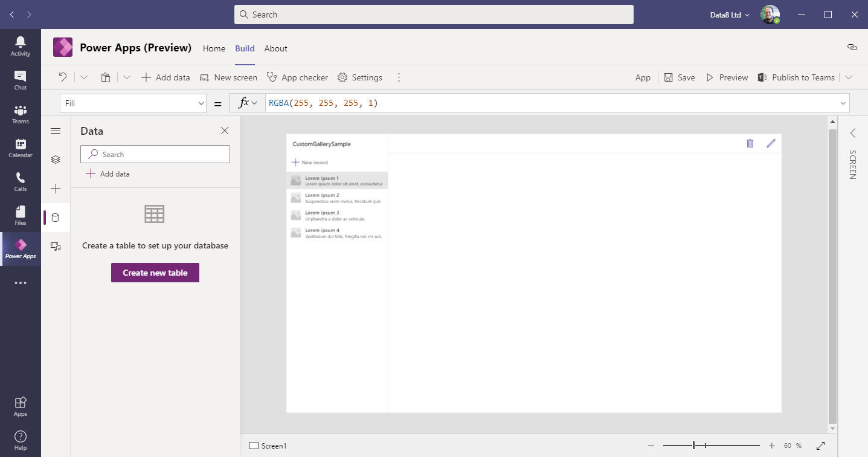This screenshot has width=868, height=457.
Task: Click New record in the canvas app
Action: [x=310, y=163]
